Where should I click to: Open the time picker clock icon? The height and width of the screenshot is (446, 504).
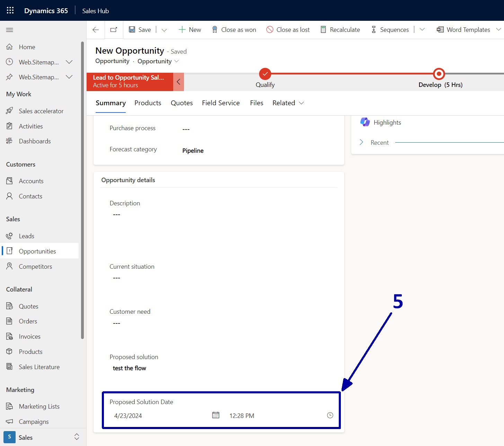click(330, 415)
